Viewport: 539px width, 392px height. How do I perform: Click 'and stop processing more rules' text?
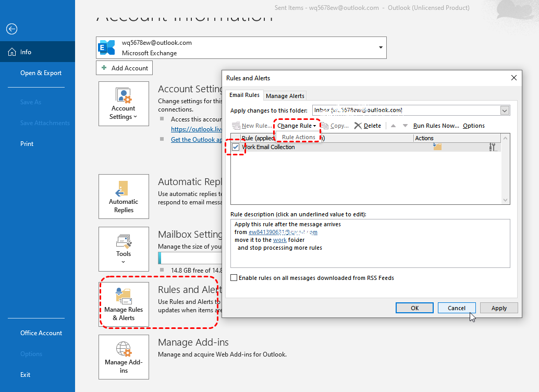coord(280,248)
